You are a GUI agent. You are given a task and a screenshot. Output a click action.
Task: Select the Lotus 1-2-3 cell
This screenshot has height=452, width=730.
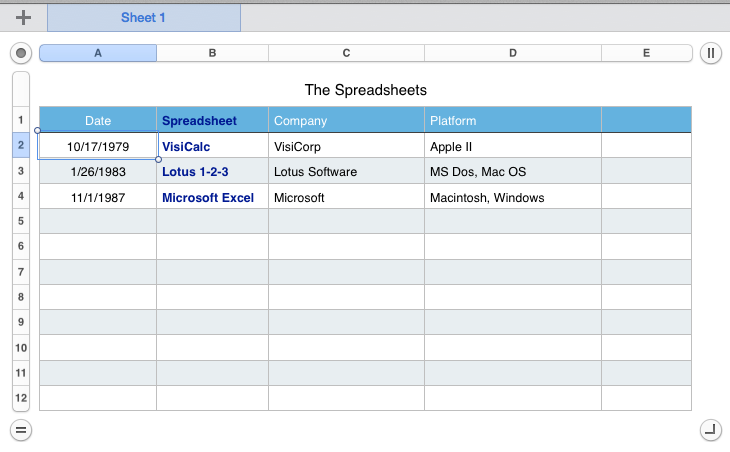pos(212,171)
